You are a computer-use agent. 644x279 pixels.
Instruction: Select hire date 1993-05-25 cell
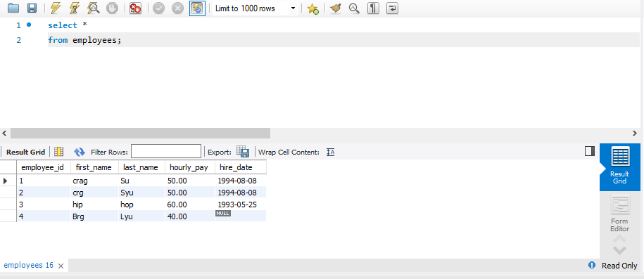(240, 205)
